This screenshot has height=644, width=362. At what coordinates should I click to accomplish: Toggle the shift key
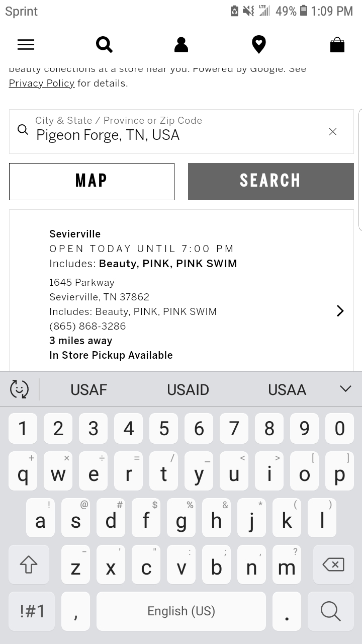point(29,565)
